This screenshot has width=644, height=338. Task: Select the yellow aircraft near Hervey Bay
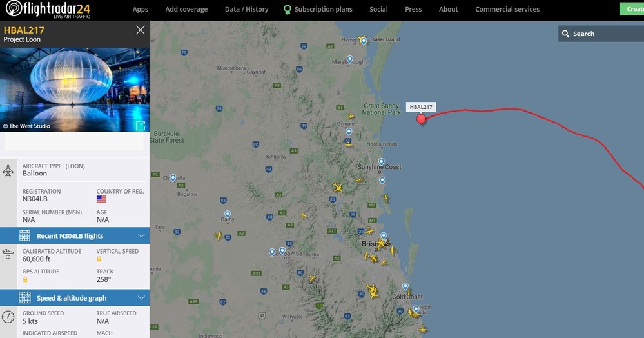[362, 40]
